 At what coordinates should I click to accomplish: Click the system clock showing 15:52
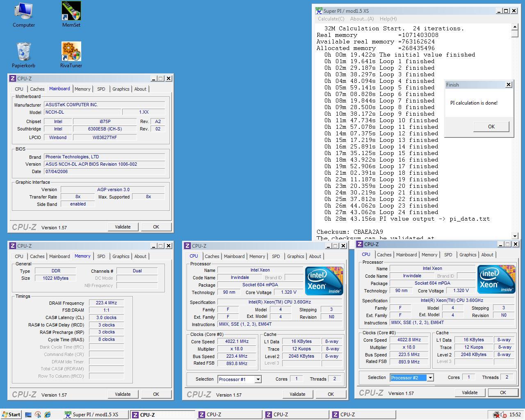click(x=515, y=415)
